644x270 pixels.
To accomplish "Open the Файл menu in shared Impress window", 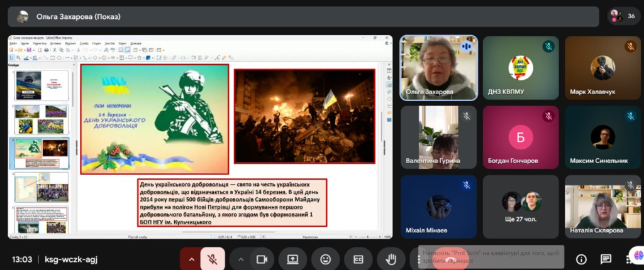I will coord(13,43).
